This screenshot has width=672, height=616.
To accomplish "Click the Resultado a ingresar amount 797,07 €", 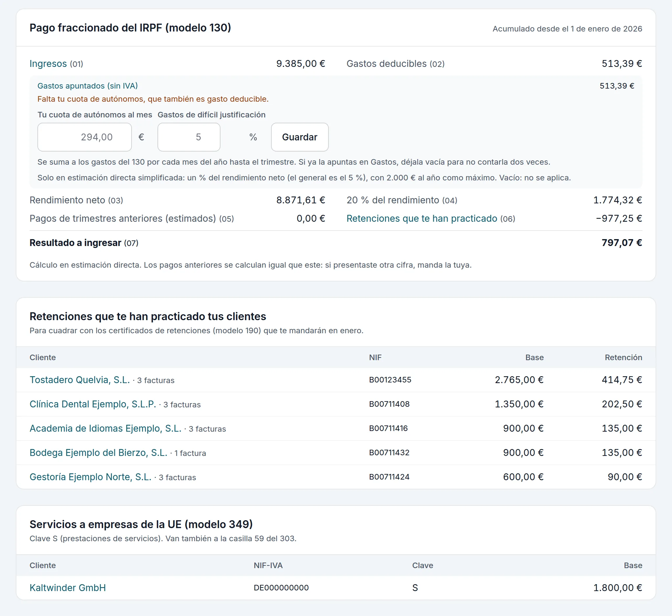I will 622,243.
